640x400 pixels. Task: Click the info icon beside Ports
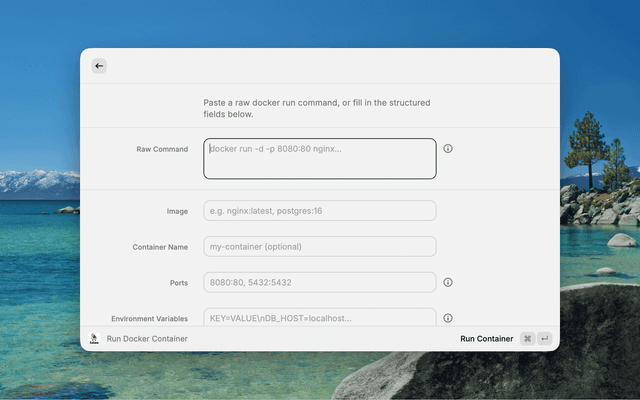point(448,282)
